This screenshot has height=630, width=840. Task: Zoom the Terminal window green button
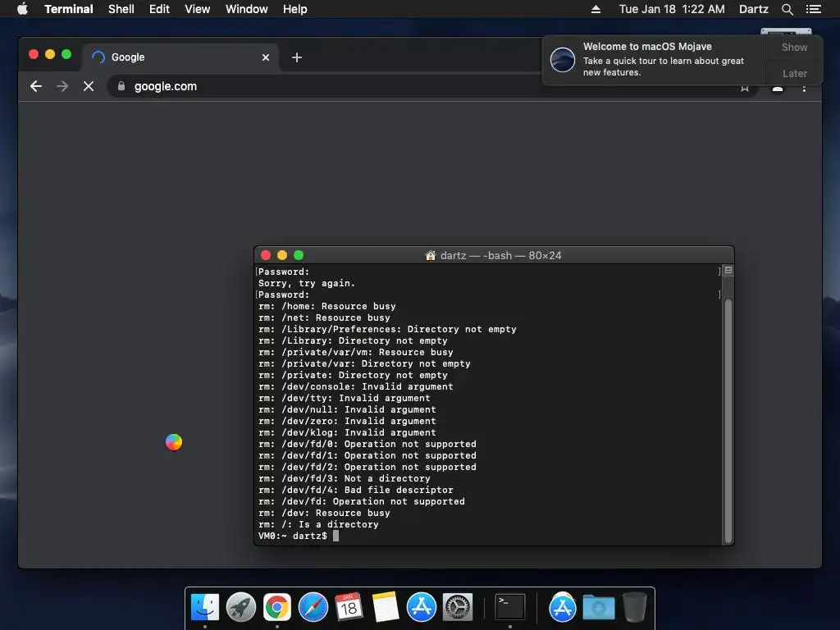click(299, 256)
